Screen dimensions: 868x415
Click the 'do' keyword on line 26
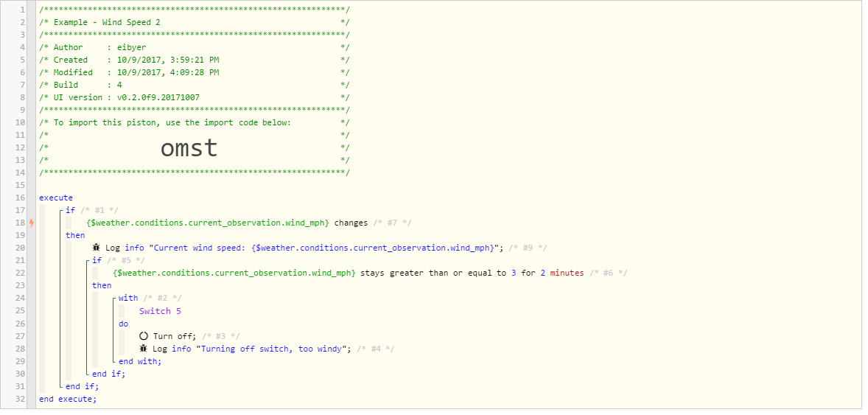point(124,323)
